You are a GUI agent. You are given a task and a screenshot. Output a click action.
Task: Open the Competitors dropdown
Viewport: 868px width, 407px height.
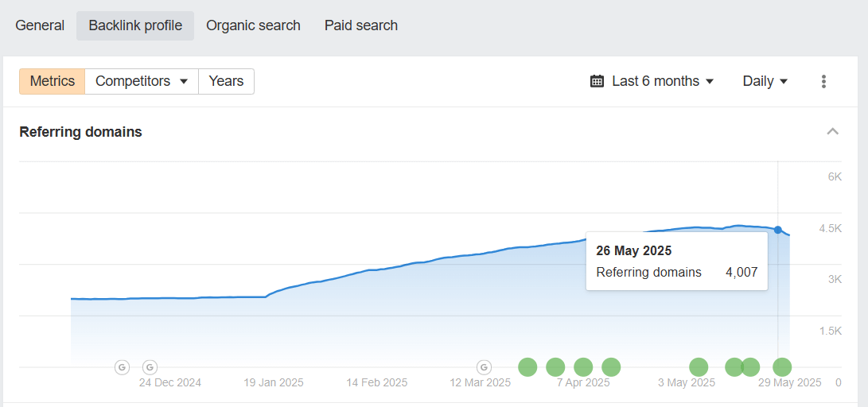[x=142, y=81]
